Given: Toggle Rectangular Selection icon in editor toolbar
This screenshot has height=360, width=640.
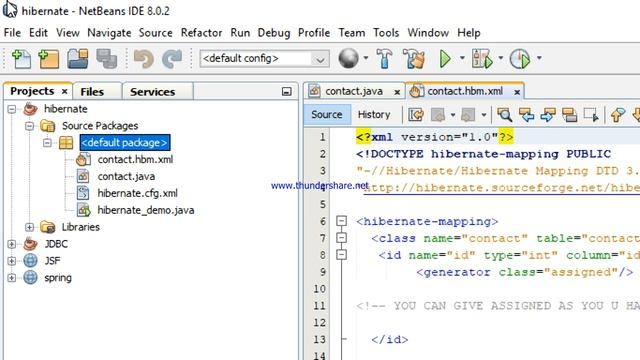Looking at the screenshot, I should tap(591, 115).
